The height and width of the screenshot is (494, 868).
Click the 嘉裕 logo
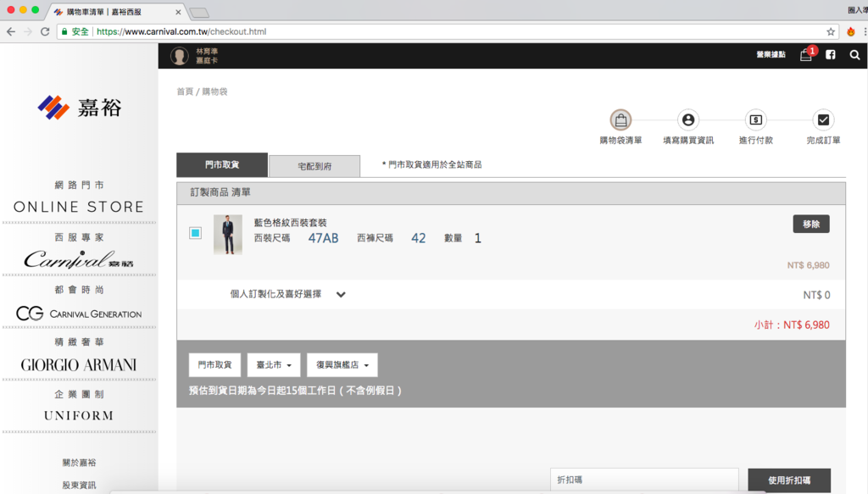(79, 108)
